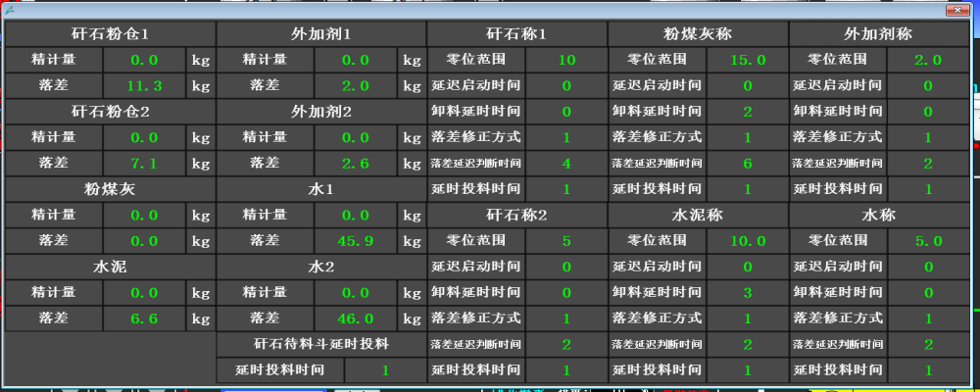Click 粉煤灰称 零位范围 field showing 15.0
Screen dimensions: 980x392
click(748, 60)
